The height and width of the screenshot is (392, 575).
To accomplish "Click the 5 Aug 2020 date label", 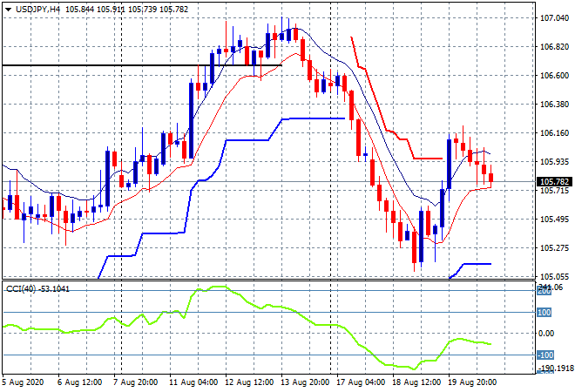I will click(x=23, y=382).
